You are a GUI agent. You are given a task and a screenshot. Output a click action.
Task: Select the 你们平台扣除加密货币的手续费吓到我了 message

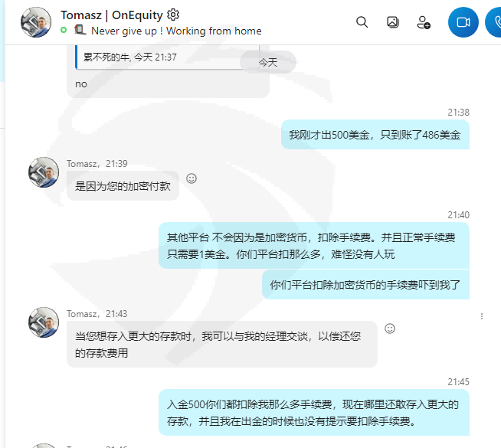(x=365, y=284)
